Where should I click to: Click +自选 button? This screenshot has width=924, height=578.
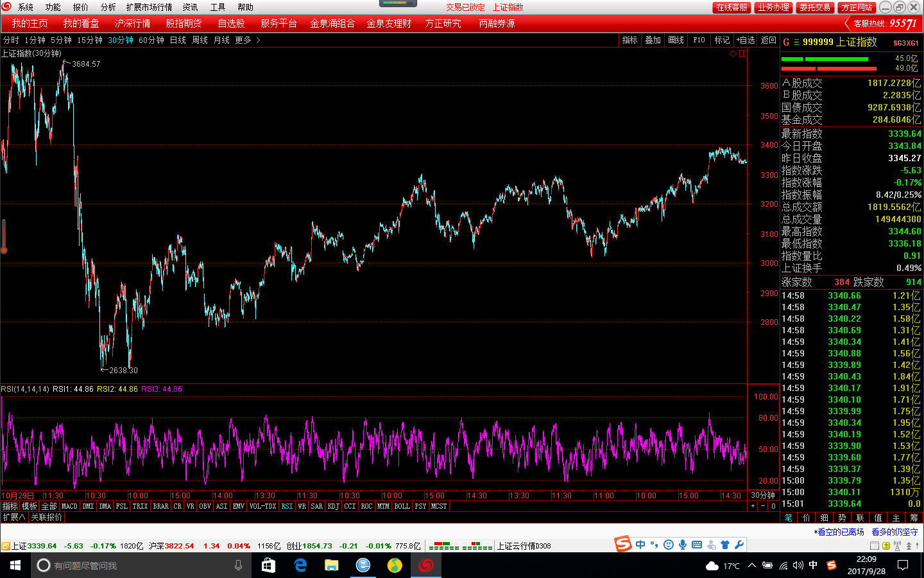[x=746, y=40]
